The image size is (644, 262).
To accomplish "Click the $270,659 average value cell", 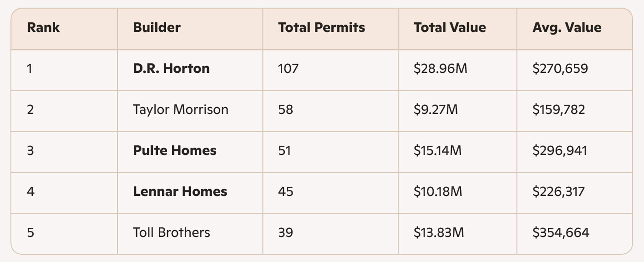I will 560,68.
